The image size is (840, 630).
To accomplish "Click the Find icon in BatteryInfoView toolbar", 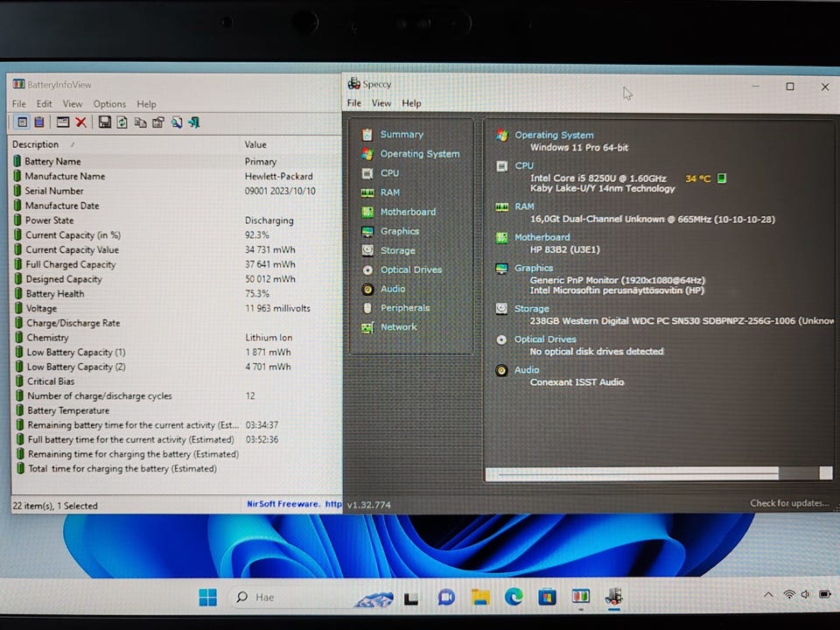I will 176,122.
